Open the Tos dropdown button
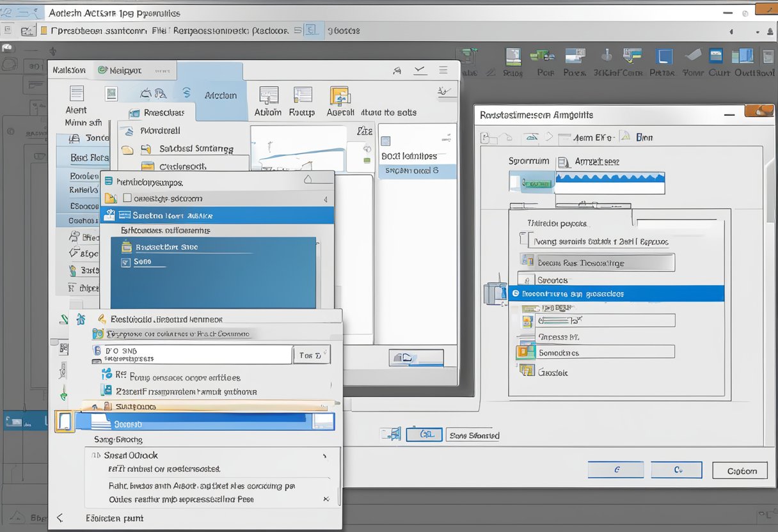The height and width of the screenshot is (532, 778). (312, 355)
